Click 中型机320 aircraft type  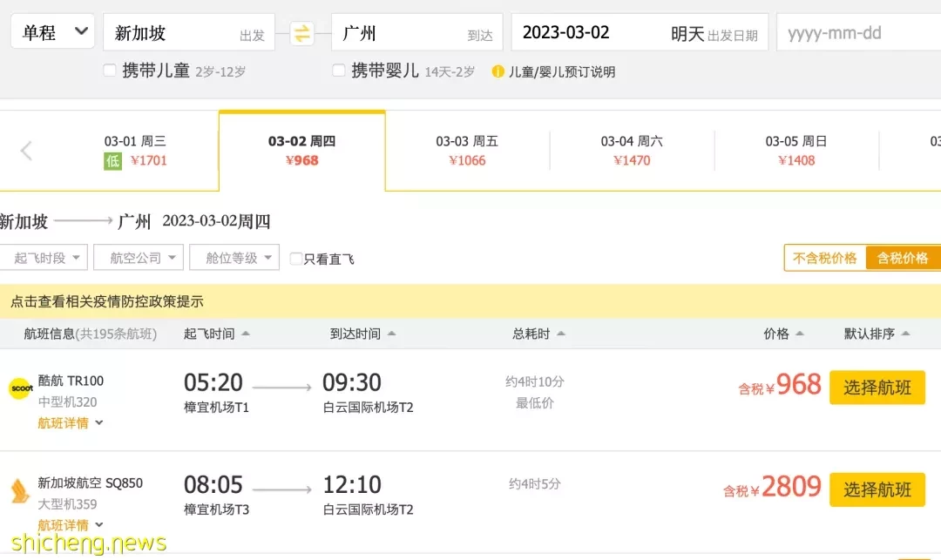(x=67, y=401)
